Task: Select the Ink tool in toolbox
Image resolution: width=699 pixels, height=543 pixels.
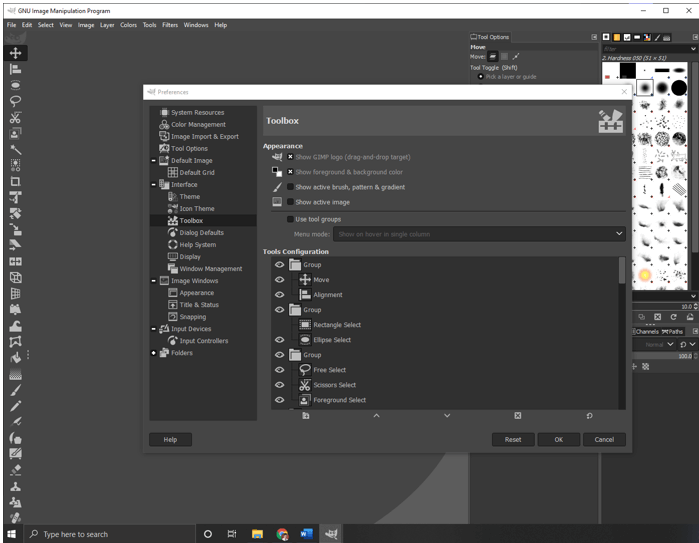Action: (16, 438)
